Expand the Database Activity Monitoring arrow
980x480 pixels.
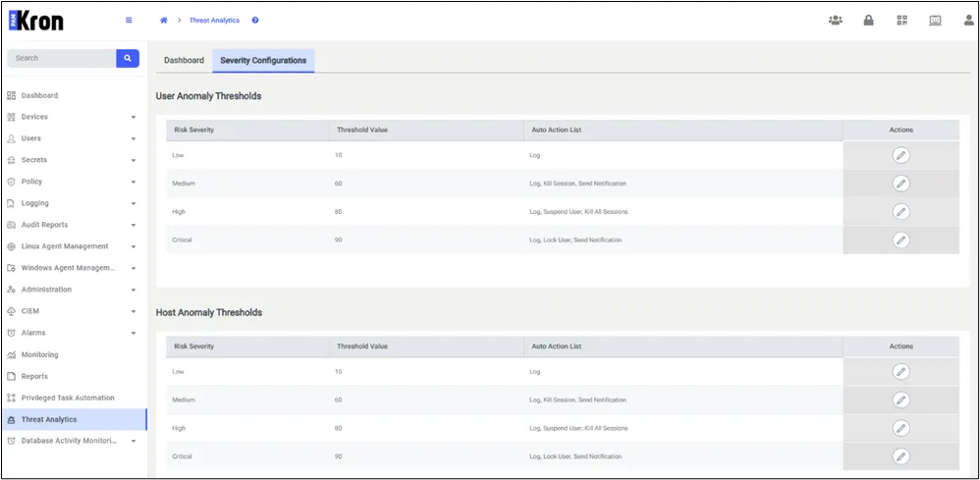[x=134, y=441]
